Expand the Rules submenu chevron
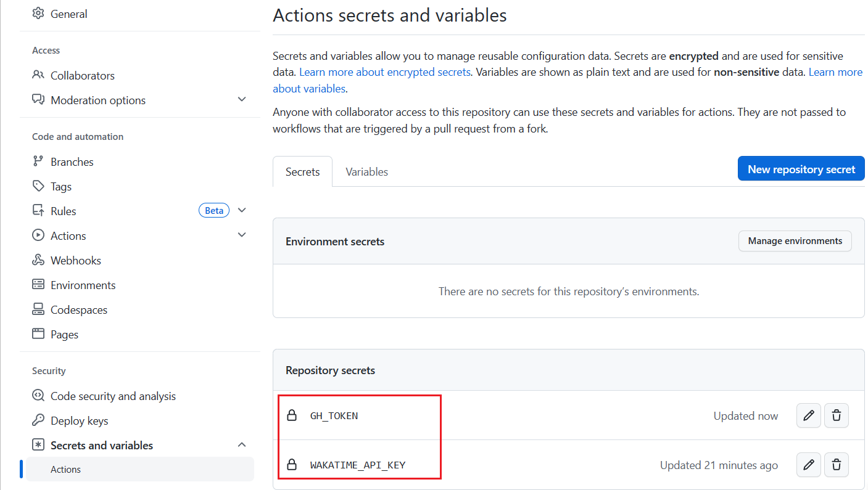The image size is (868, 490). 242,211
